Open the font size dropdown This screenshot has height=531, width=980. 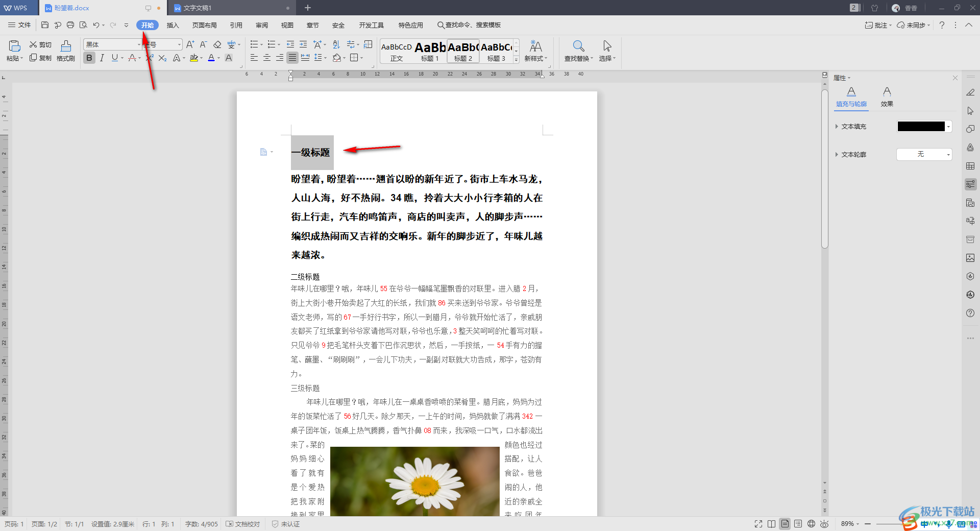pyautogui.click(x=179, y=45)
